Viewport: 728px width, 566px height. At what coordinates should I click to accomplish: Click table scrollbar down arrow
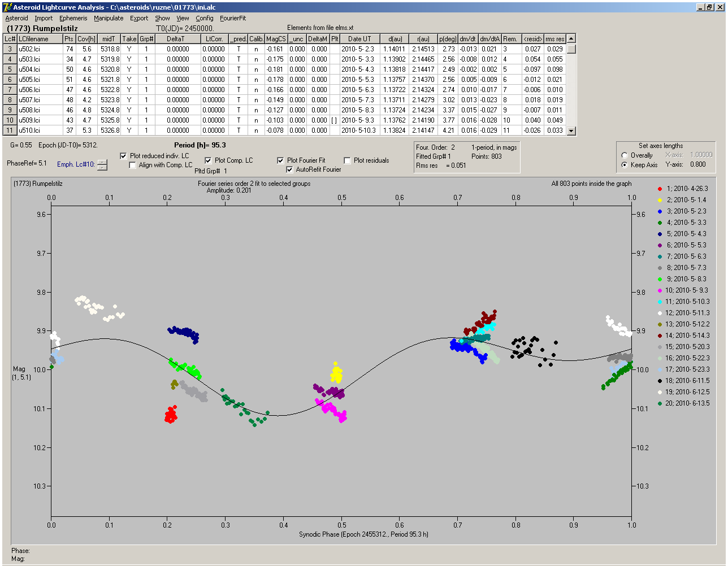pos(571,130)
